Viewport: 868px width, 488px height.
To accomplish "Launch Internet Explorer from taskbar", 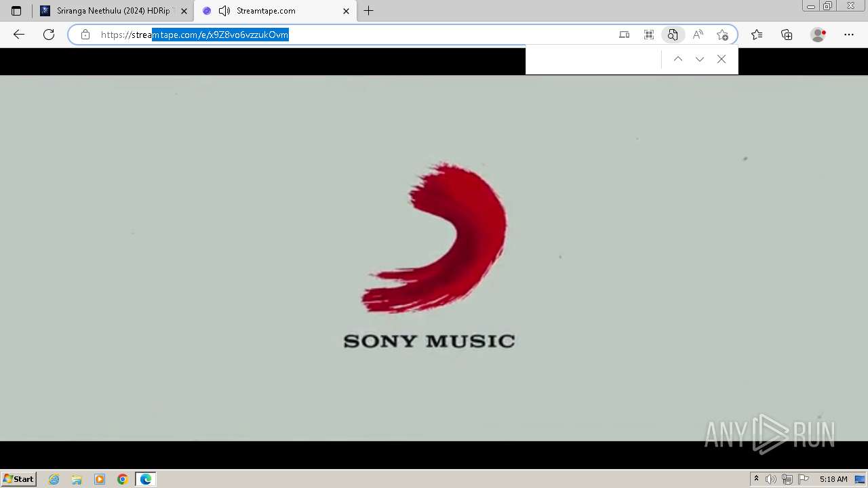I will (54, 479).
